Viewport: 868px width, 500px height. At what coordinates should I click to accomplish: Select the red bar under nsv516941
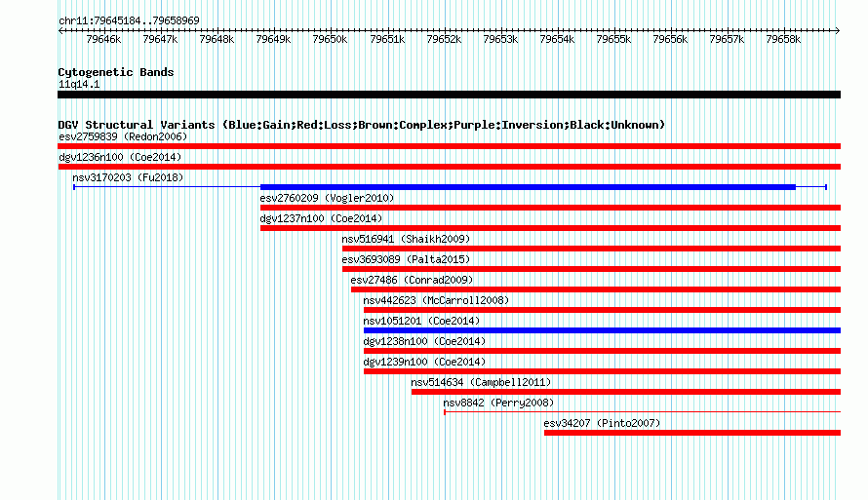[591, 249]
